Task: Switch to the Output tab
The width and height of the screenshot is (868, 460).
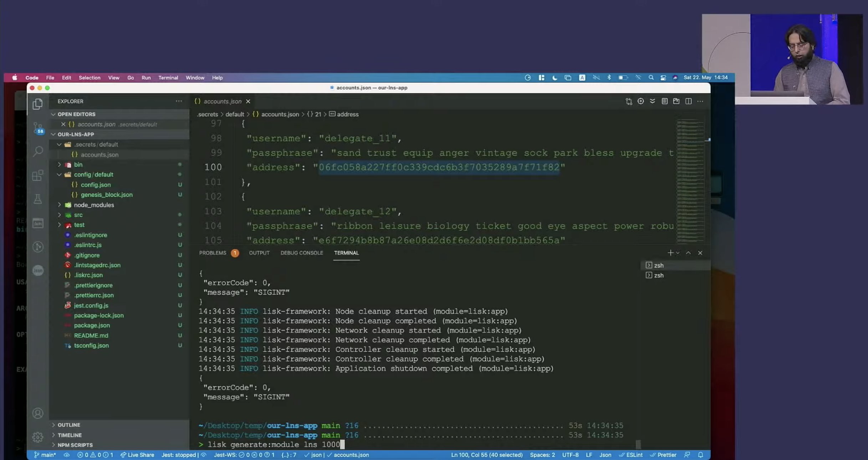Action: (x=259, y=253)
